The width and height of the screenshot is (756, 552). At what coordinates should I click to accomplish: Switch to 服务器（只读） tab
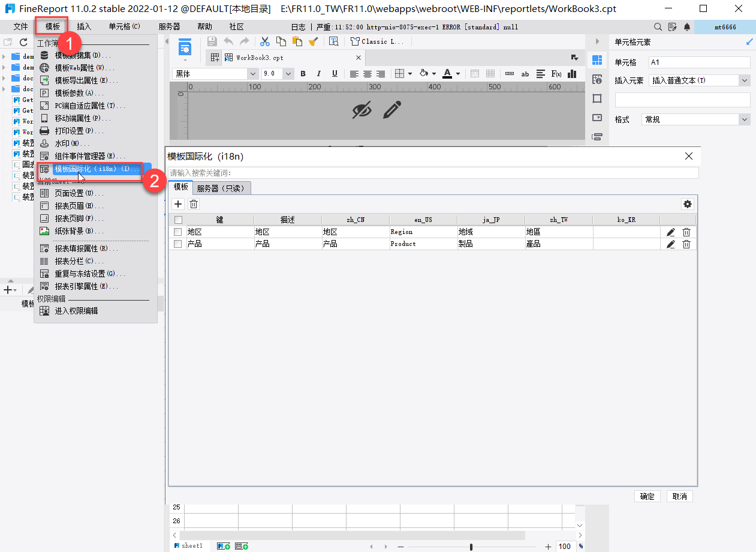tap(222, 188)
